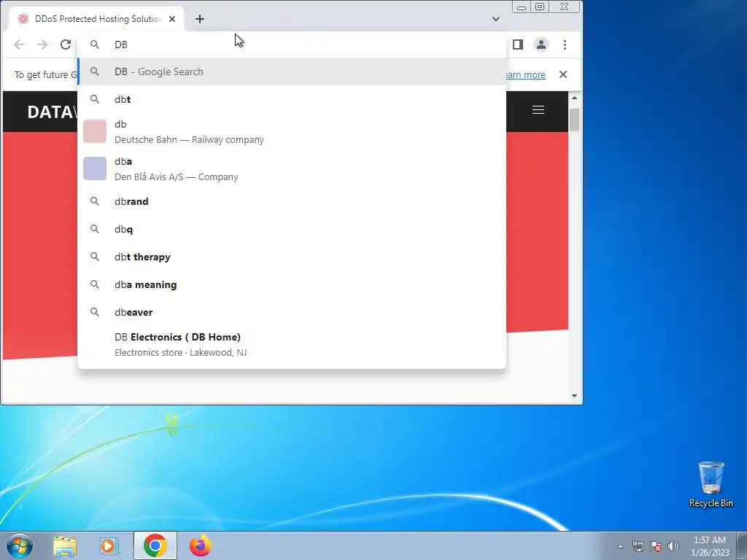This screenshot has width=747, height=560.
Task: Show hidden system tray icons
Action: 620,546
